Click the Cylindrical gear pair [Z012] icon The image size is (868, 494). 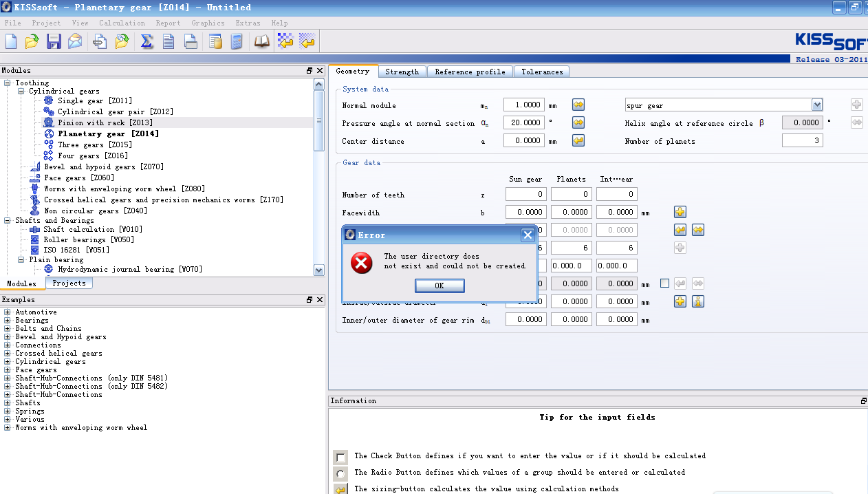48,111
